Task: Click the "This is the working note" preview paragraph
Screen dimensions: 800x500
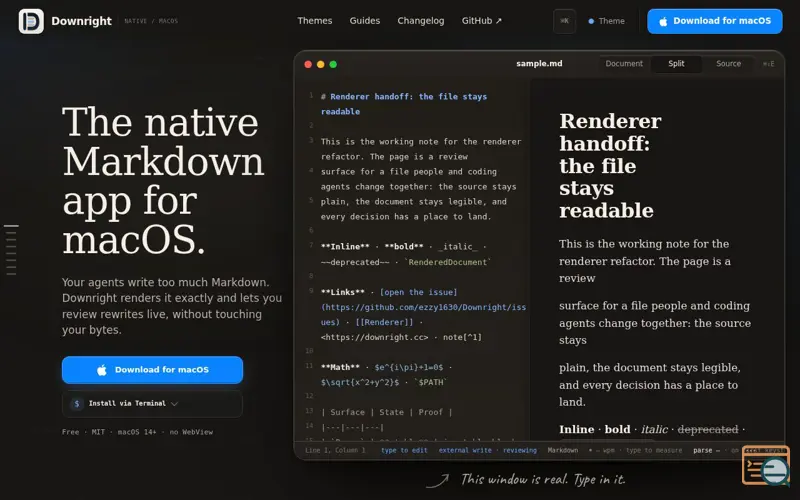Action: (644, 261)
